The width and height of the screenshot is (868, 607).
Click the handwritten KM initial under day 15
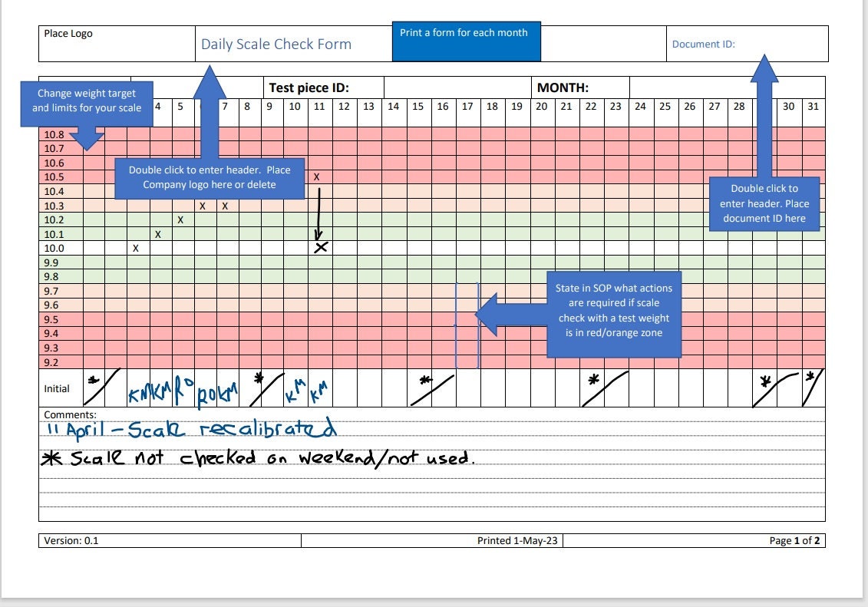pos(423,381)
